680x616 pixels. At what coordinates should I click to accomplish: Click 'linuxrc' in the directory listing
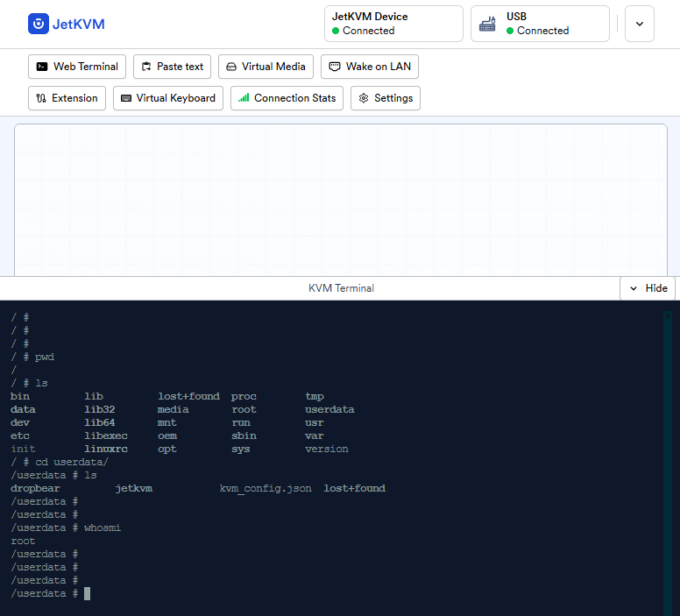pyautogui.click(x=106, y=449)
